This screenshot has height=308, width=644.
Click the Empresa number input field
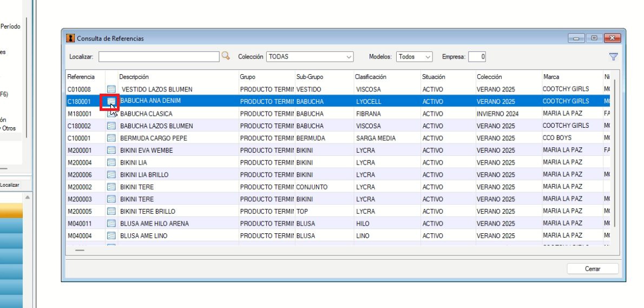click(477, 57)
